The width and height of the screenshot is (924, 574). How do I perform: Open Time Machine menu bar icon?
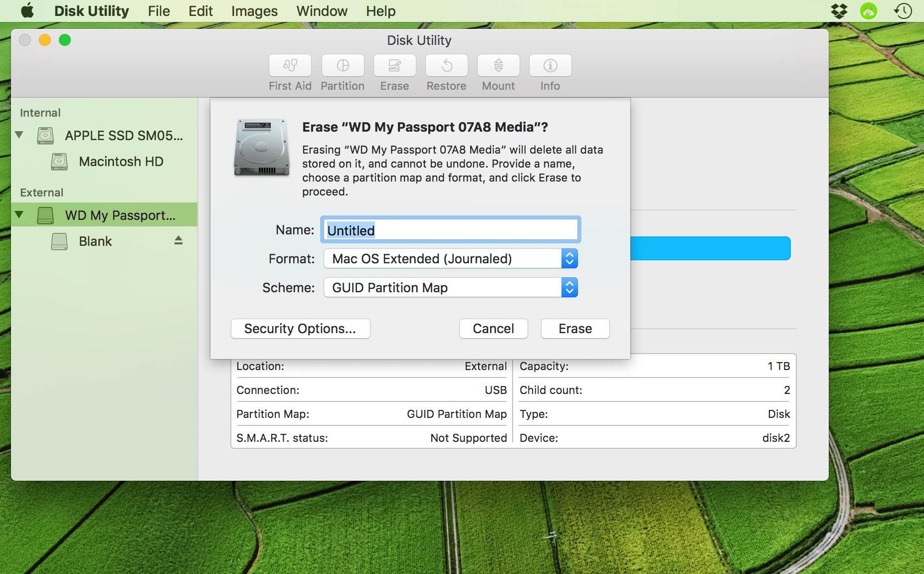pos(903,11)
